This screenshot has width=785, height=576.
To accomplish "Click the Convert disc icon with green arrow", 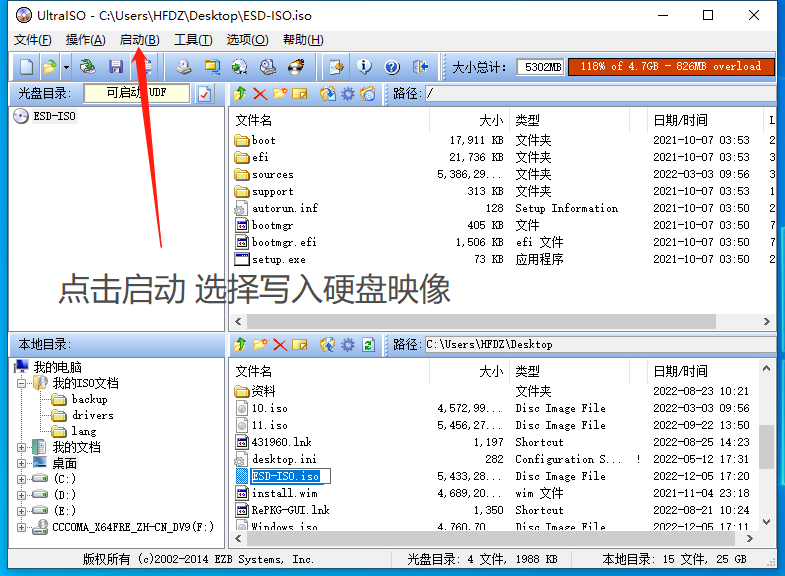I will click(240, 67).
